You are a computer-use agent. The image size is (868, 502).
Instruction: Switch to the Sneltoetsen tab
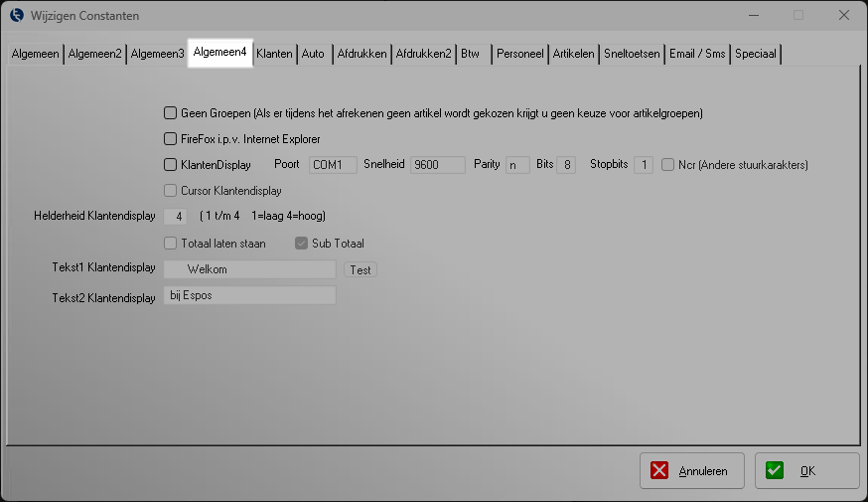pyautogui.click(x=632, y=54)
